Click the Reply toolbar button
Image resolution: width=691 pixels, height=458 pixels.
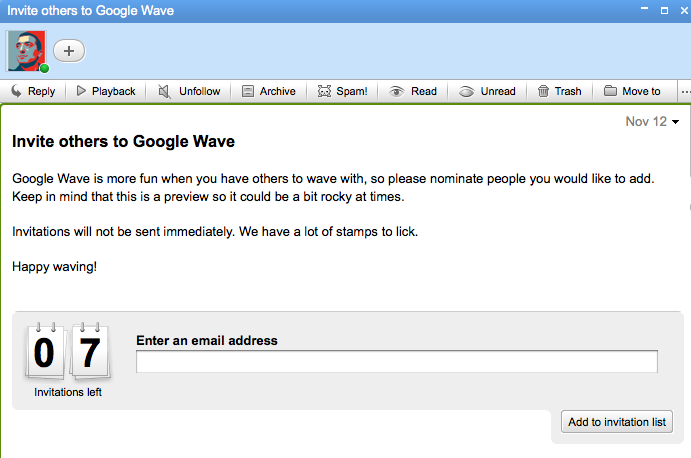click(x=32, y=91)
